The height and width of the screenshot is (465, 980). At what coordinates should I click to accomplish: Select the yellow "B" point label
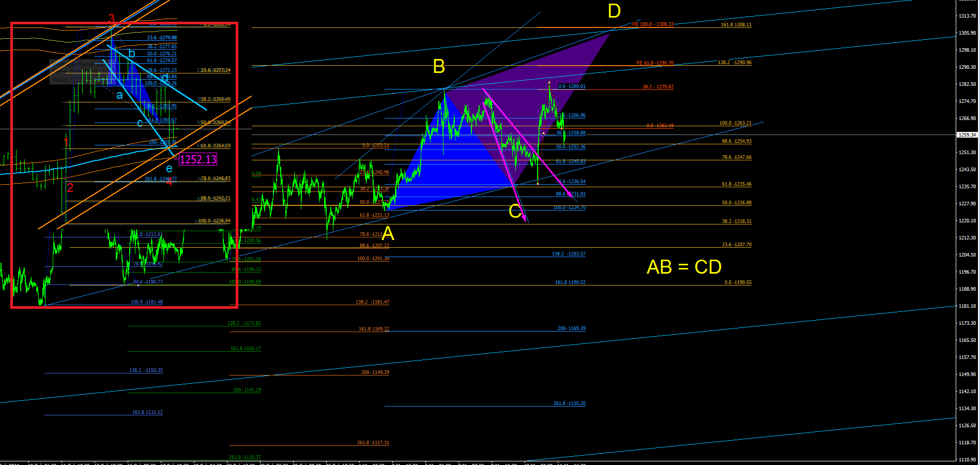[x=439, y=67]
